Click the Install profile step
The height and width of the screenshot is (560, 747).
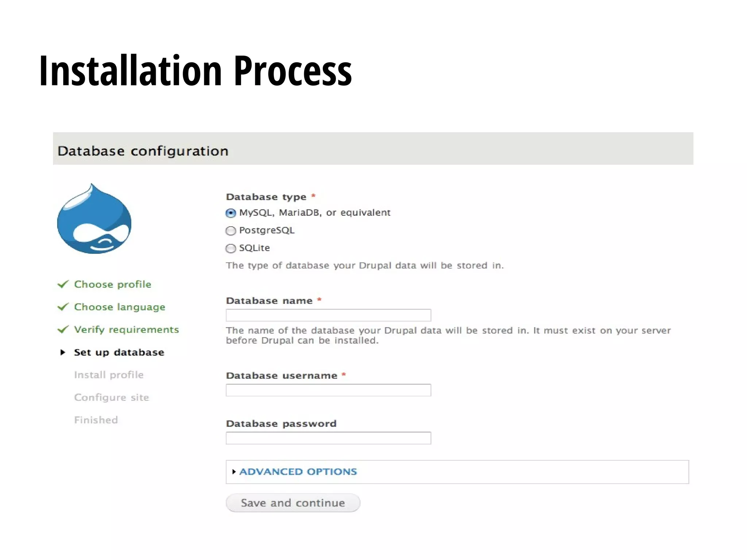(109, 375)
